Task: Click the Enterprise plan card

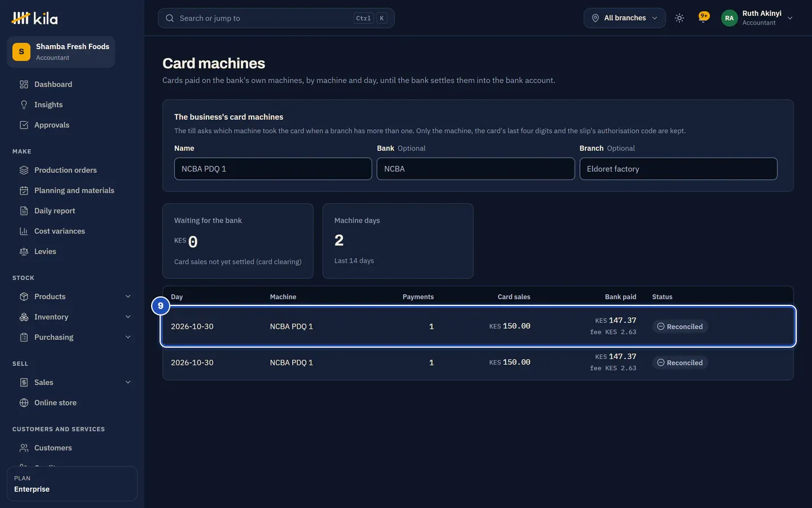Action: [72, 484]
